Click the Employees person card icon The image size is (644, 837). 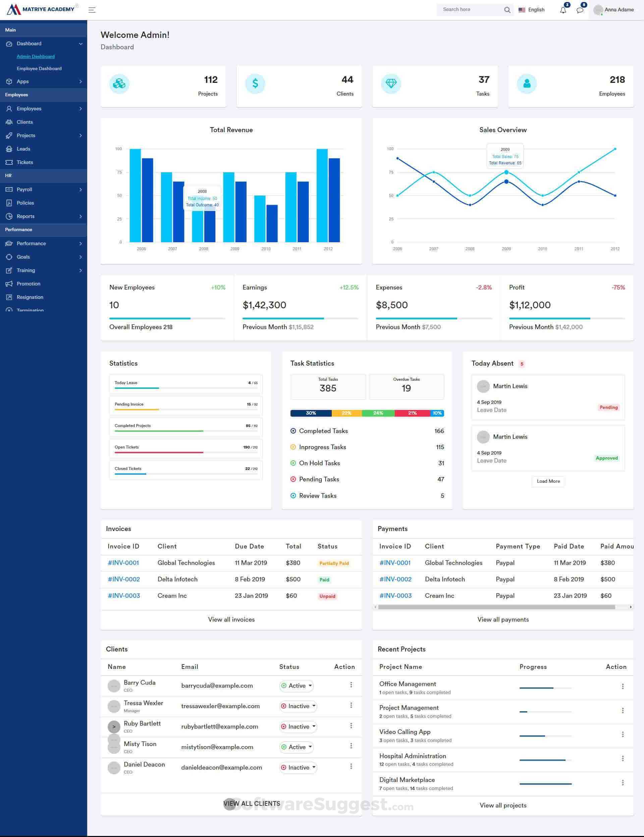[x=527, y=84]
